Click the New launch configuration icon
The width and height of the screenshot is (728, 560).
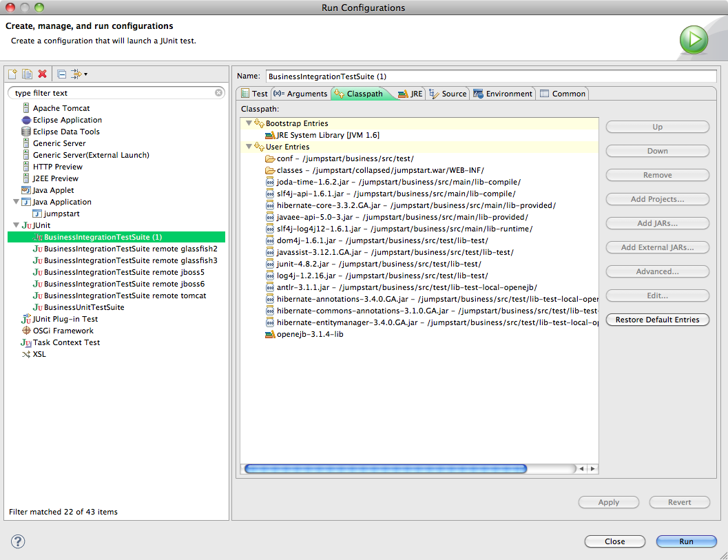click(12, 74)
